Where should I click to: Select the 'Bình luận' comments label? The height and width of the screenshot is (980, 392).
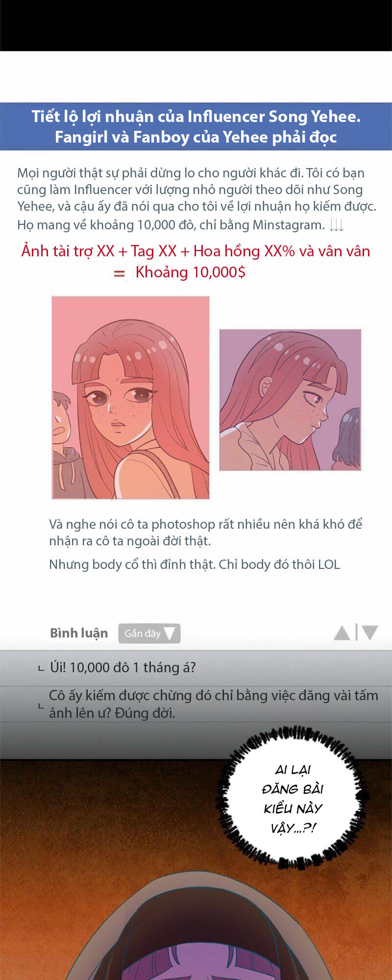tap(79, 633)
